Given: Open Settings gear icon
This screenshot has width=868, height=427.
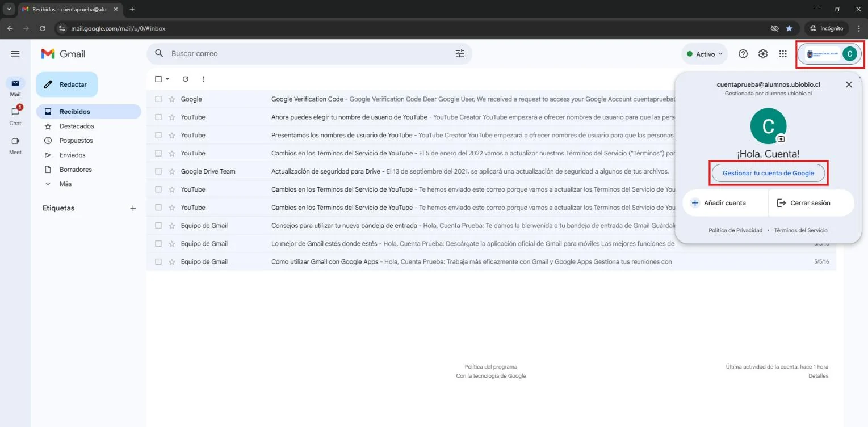Looking at the screenshot, I should click(763, 54).
